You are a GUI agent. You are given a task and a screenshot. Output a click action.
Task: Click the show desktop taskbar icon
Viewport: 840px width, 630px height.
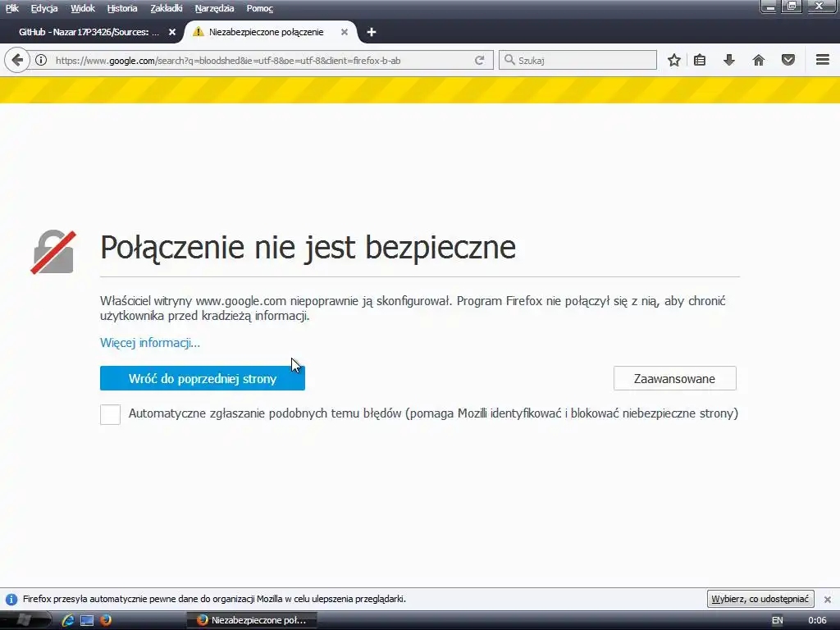(87, 620)
